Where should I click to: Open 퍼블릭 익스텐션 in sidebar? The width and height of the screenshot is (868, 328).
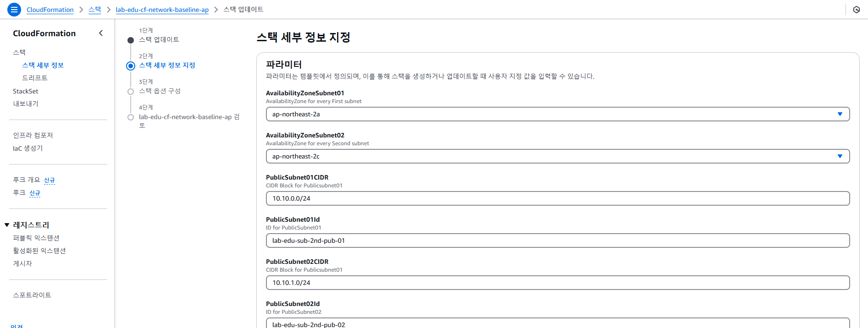point(36,238)
